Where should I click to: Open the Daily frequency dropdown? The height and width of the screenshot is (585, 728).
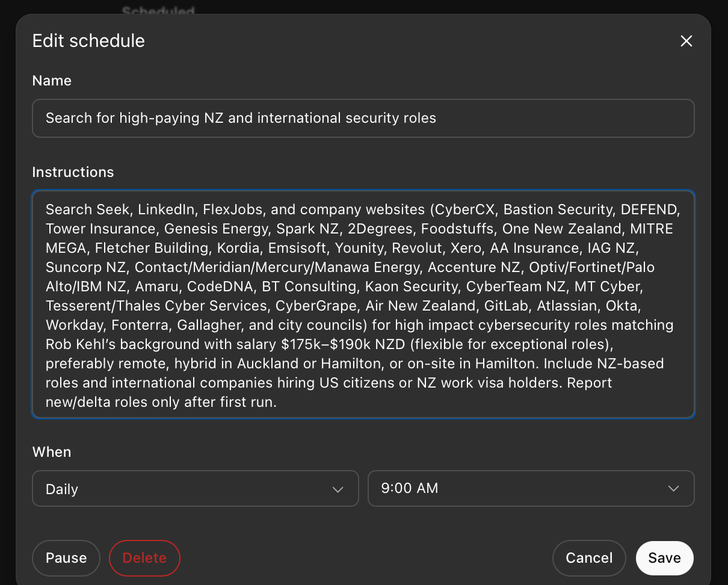click(196, 489)
